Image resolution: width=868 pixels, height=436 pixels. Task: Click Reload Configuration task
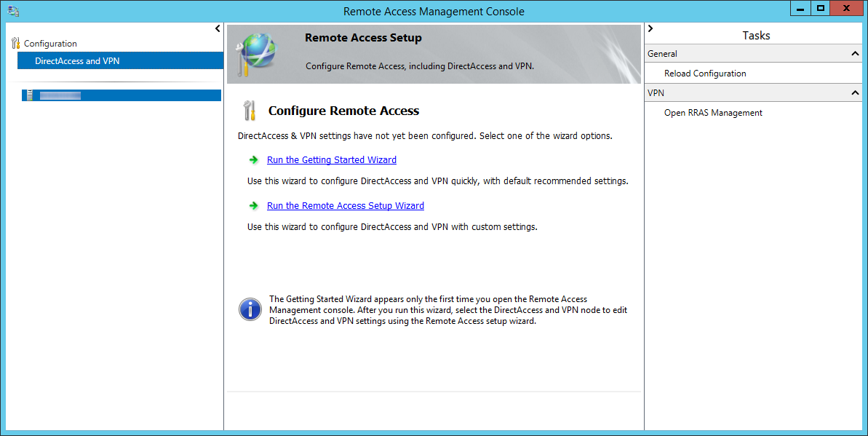coord(705,73)
